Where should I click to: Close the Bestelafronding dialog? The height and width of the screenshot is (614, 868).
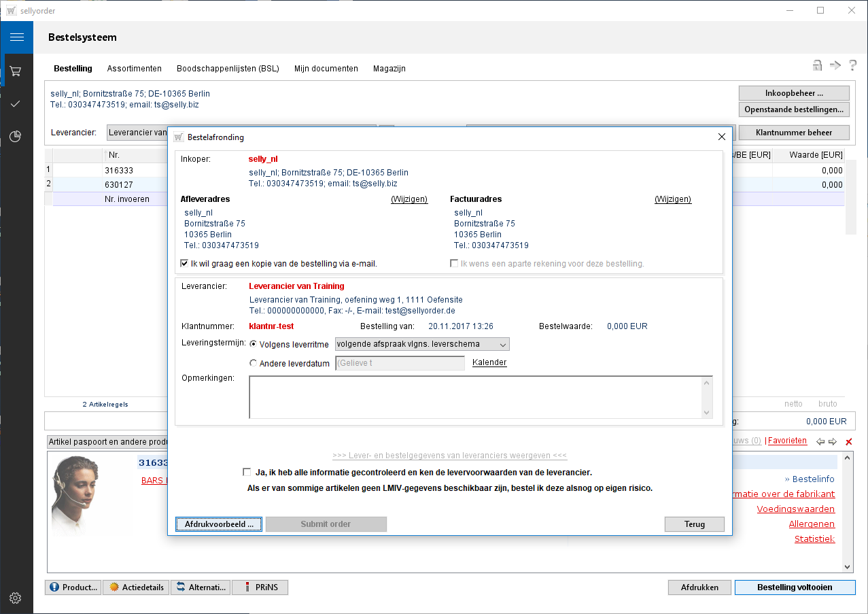722,137
